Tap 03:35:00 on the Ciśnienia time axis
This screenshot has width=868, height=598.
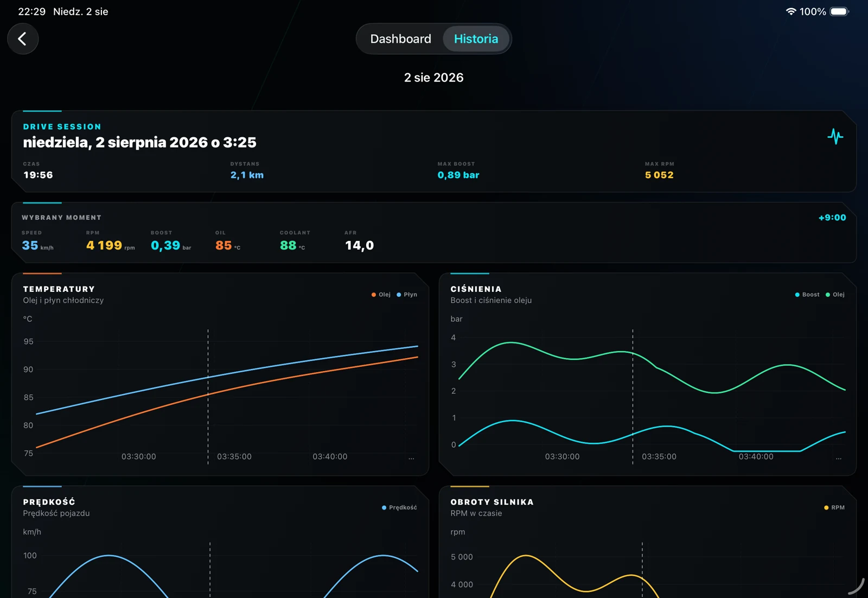(659, 456)
